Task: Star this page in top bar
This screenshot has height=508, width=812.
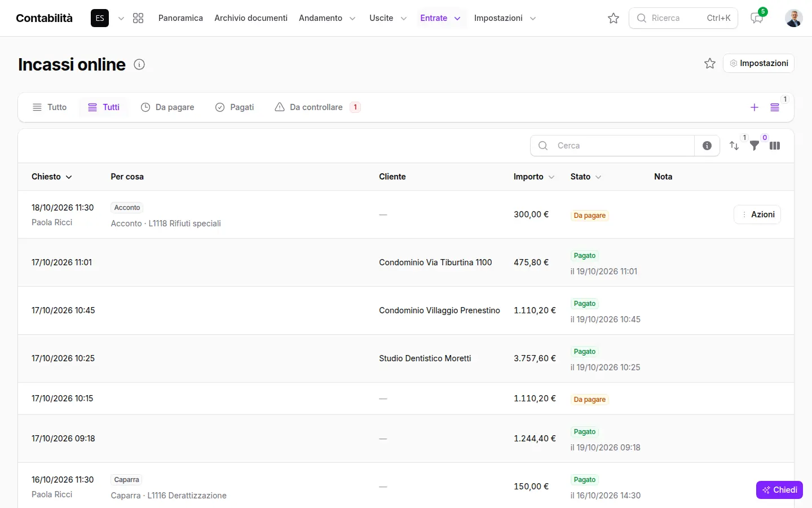Action: point(614,18)
